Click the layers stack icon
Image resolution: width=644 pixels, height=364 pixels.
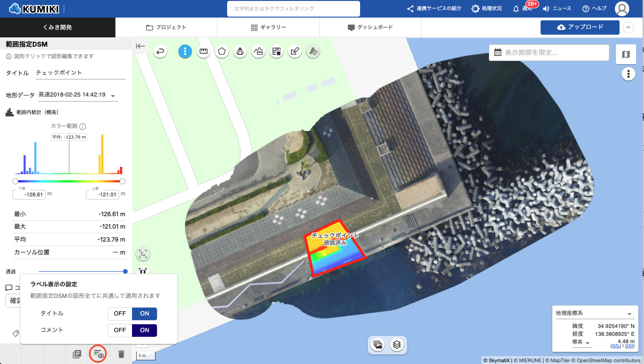tap(397, 345)
